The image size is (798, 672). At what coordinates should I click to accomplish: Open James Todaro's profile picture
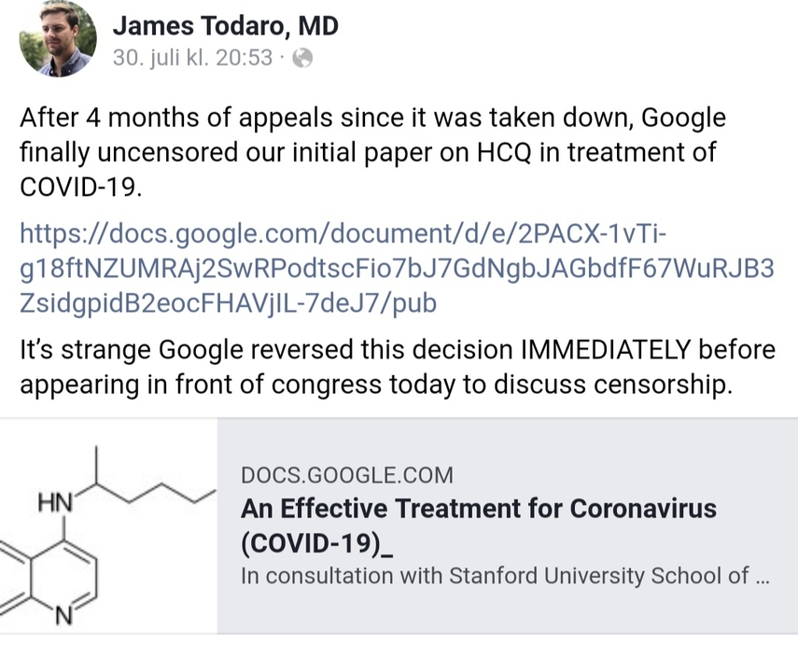pyautogui.click(x=58, y=39)
